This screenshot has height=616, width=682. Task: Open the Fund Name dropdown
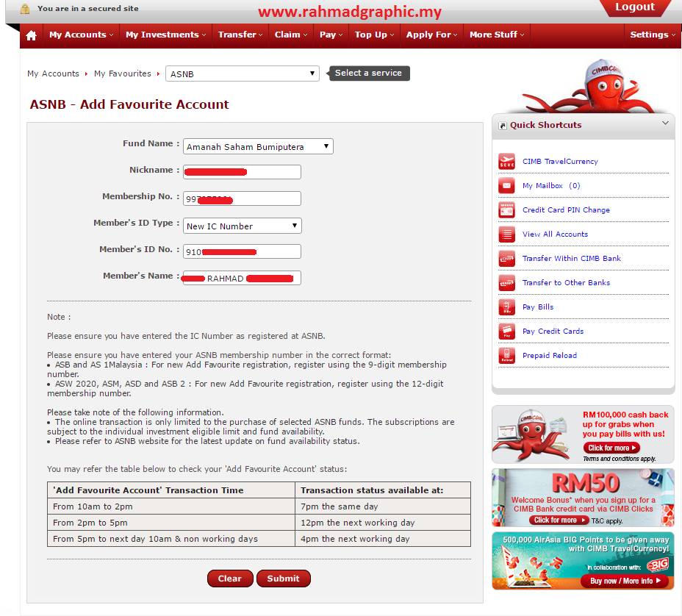point(259,146)
